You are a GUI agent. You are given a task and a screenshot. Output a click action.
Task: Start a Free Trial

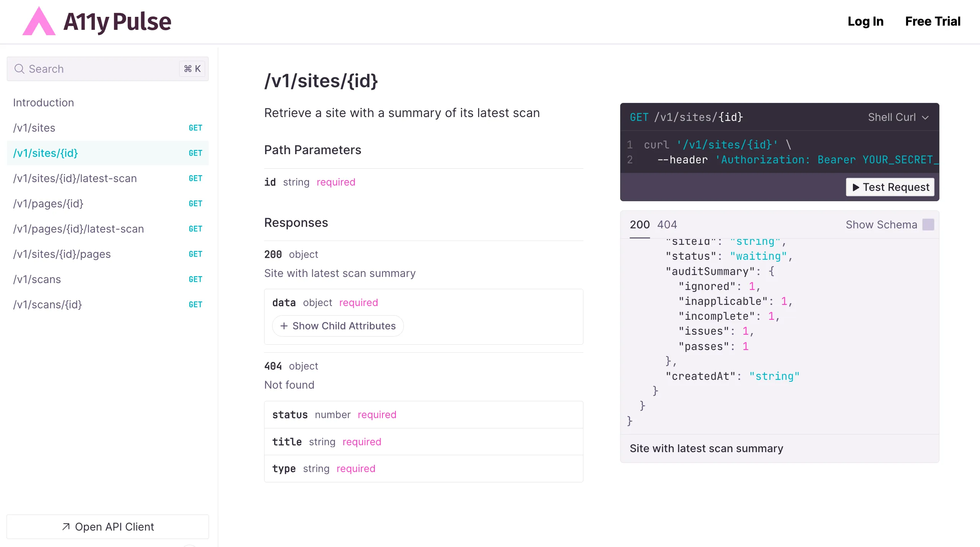933,21
